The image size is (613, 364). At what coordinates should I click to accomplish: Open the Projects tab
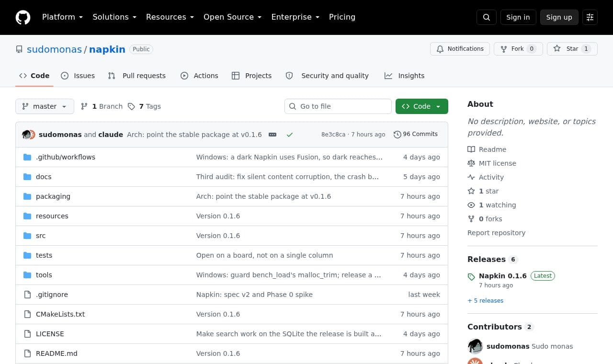click(x=251, y=76)
